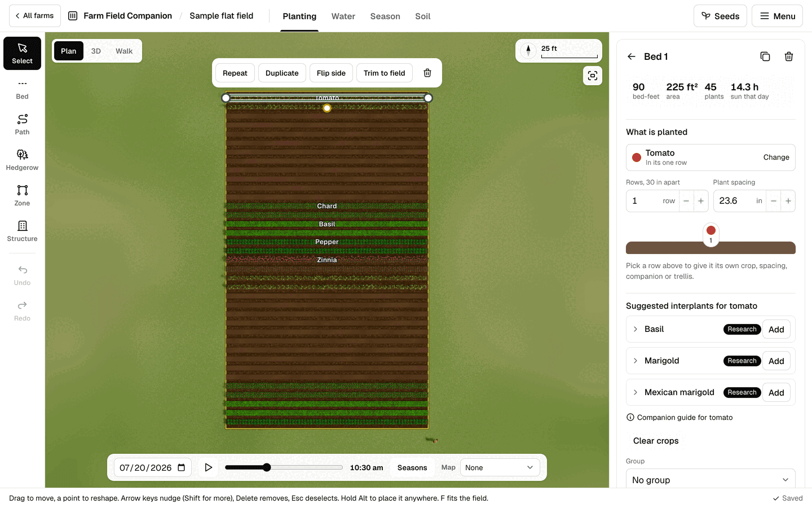Switch to 3D view
812x508 pixels.
[x=96, y=51]
